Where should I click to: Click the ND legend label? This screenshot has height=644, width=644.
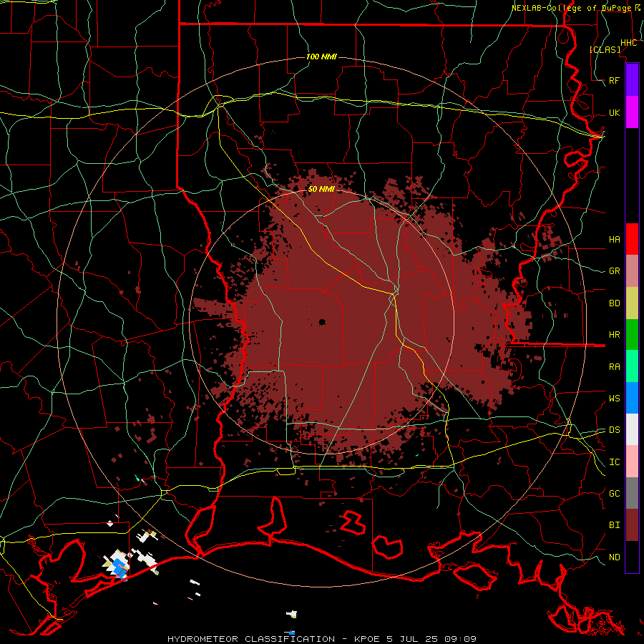[615, 557]
